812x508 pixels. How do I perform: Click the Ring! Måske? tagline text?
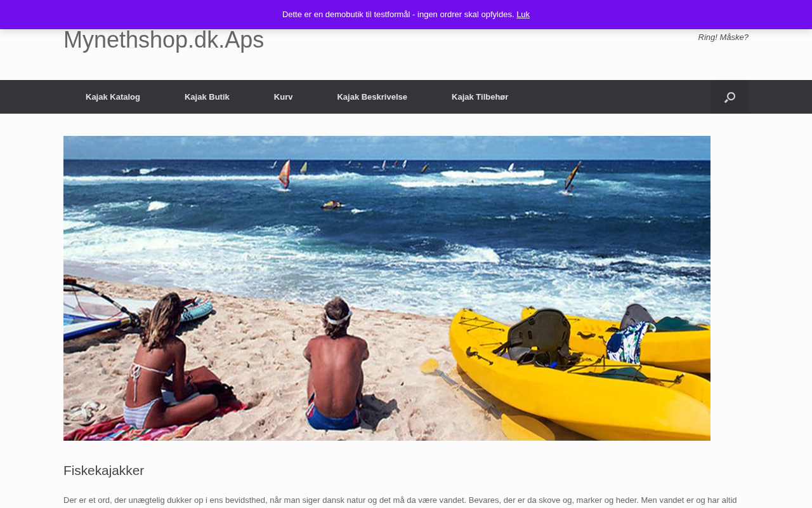(723, 37)
